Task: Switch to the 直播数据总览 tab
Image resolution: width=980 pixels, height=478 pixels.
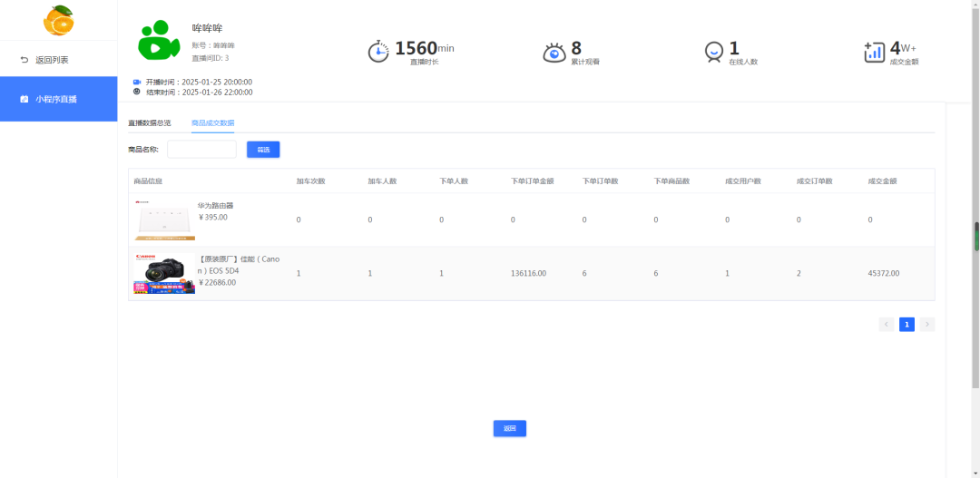Action: [149, 122]
